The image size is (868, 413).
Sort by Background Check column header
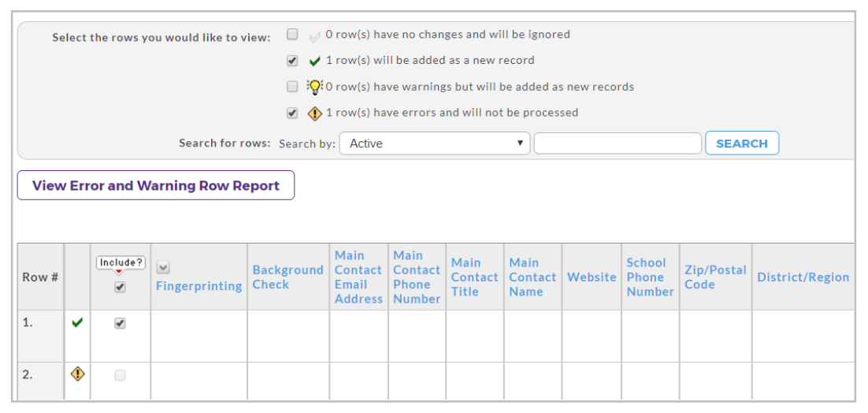coord(287,277)
